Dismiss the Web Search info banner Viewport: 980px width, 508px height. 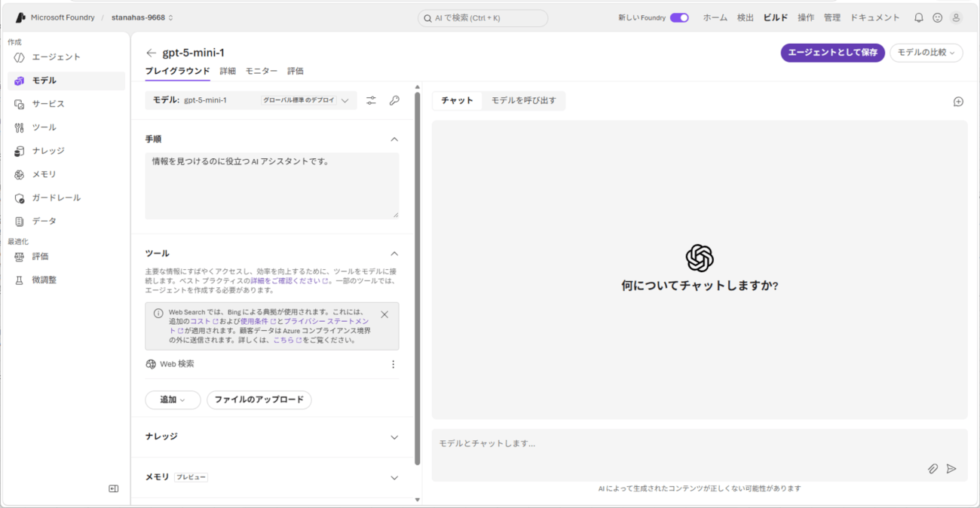pos(384,314)
